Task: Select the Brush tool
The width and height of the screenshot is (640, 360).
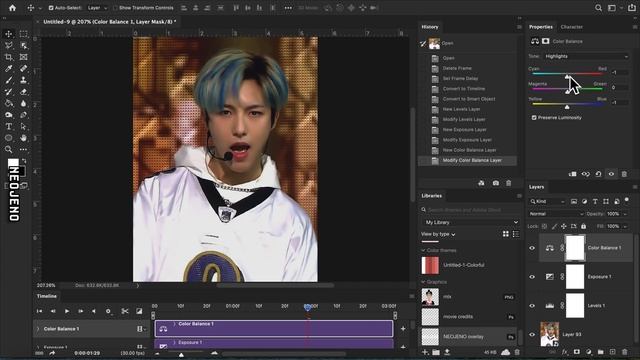Action: (9, 80)
